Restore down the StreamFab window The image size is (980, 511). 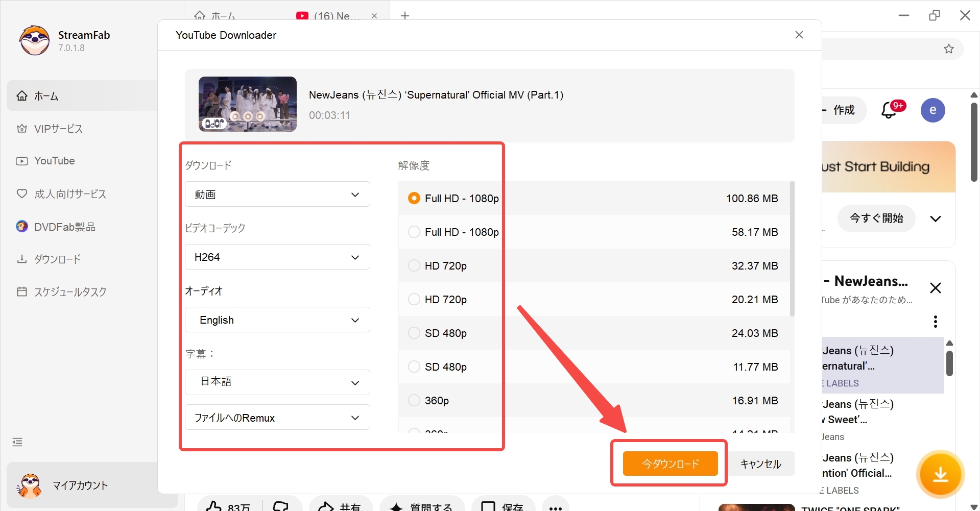[x=935, y=16]
